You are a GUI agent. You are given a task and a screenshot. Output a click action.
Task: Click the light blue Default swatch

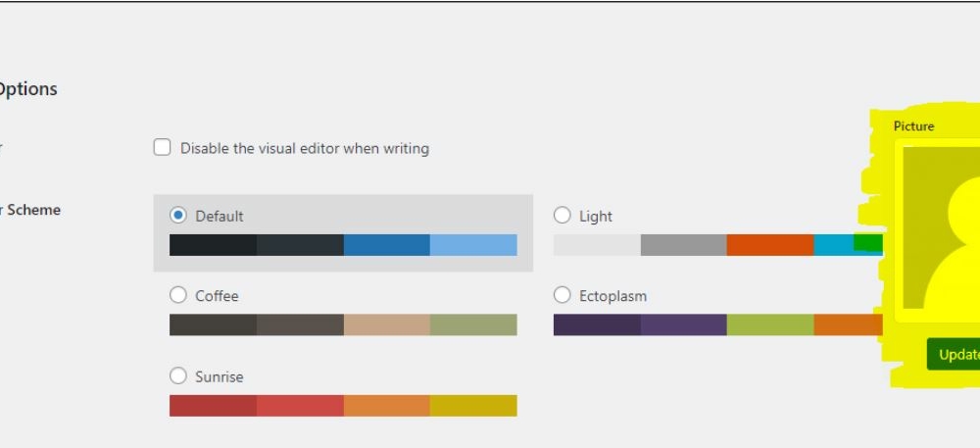pyautogui.click(x=473, y=245)
